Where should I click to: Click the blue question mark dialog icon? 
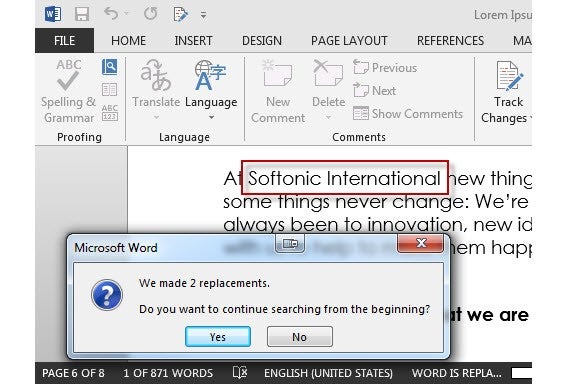click(106, 295)
